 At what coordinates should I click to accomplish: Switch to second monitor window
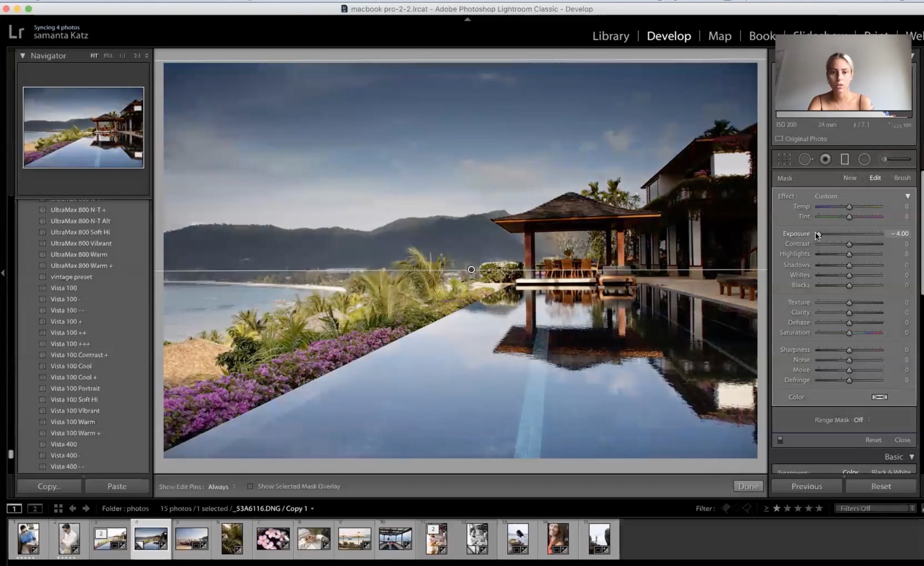click(35, 509)
